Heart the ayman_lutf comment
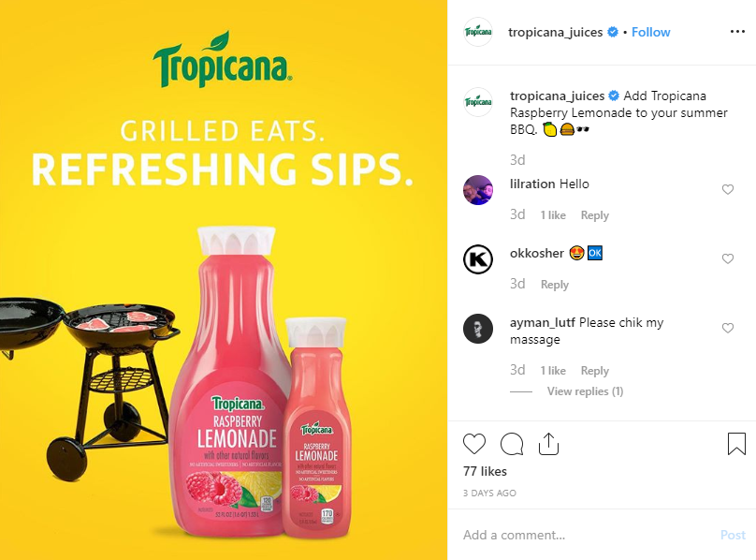The height and width of the screenshot is (560, 756). 728,329
